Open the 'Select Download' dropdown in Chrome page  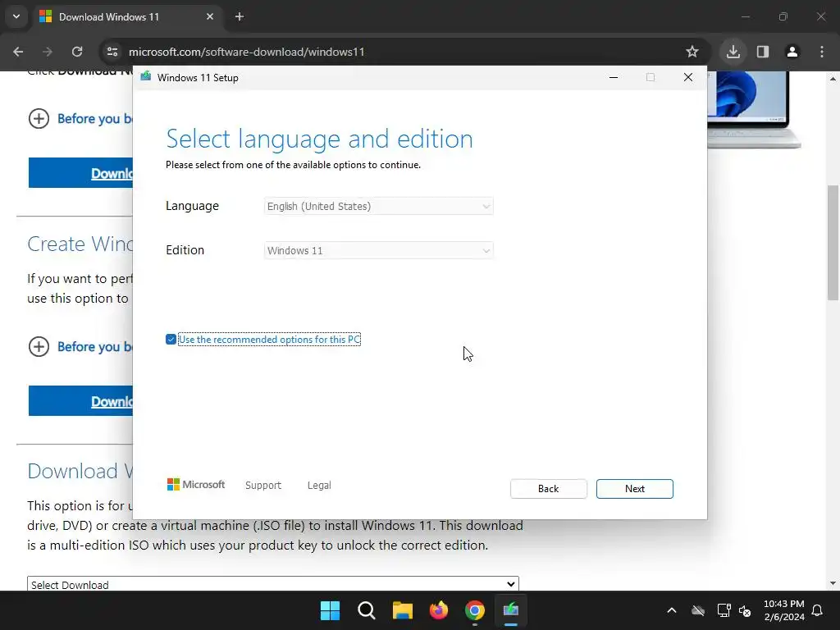(x=272, y=584)
